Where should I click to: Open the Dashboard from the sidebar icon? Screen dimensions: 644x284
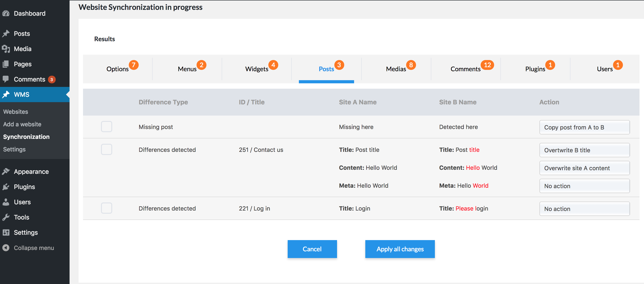[6, 13]
